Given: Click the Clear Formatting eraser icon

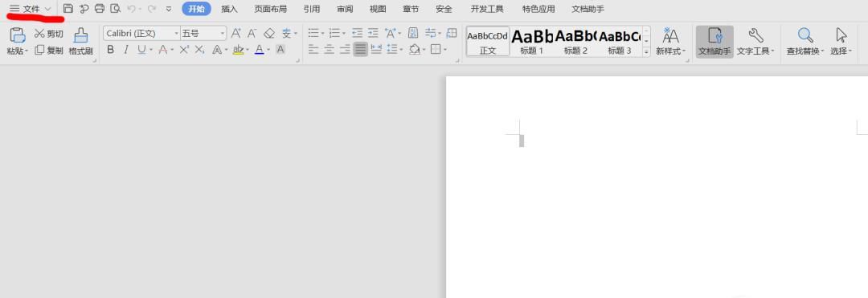Looking at the screenshot, I should click(x=269, y=33).
